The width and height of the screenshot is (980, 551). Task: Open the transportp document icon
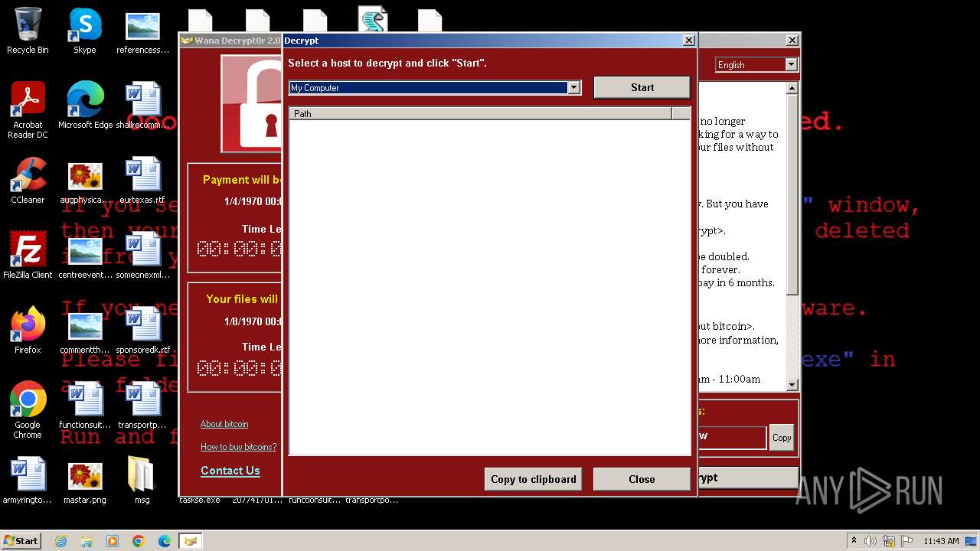(142, 405)
